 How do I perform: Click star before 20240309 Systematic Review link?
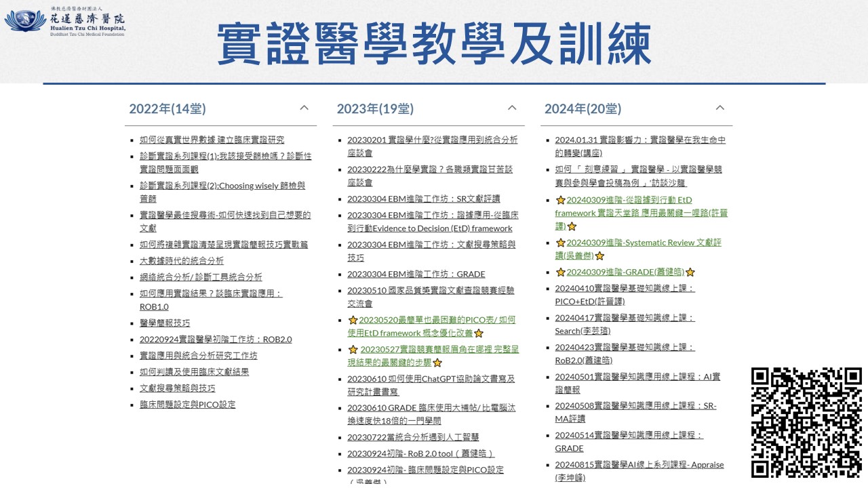coord(560,243)
